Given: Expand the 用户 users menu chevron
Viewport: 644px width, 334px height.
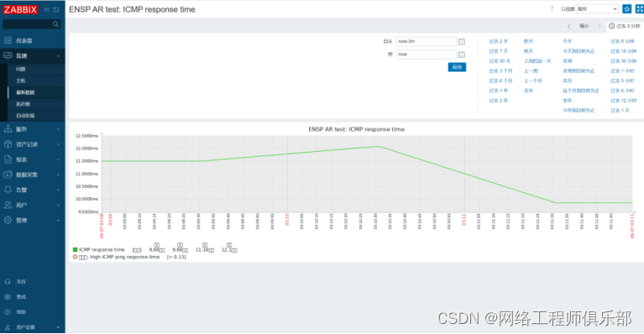Looking at the screenshot, I should [x=58, y=205].
